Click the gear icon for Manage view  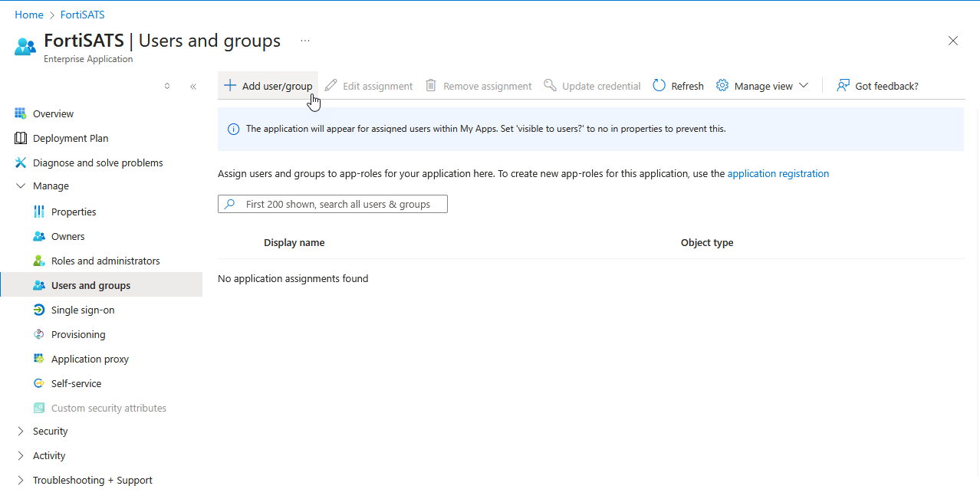pos(722,85)
